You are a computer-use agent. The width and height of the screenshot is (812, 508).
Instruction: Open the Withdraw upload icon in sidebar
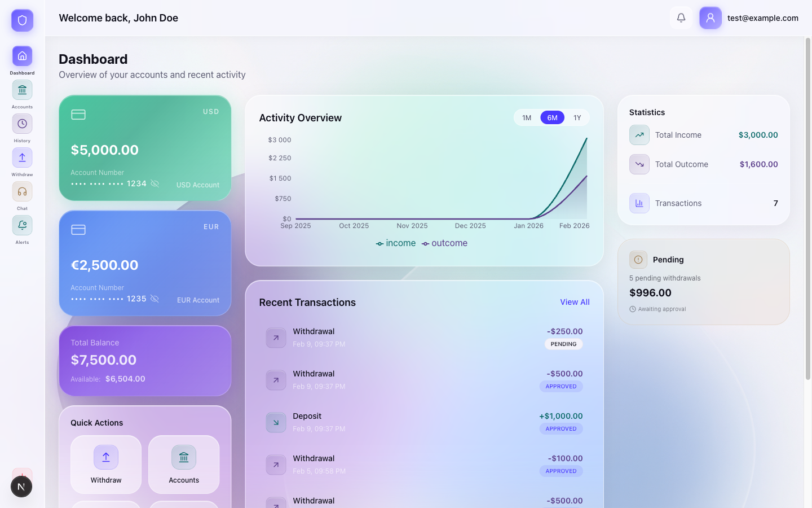click(22, 157)
